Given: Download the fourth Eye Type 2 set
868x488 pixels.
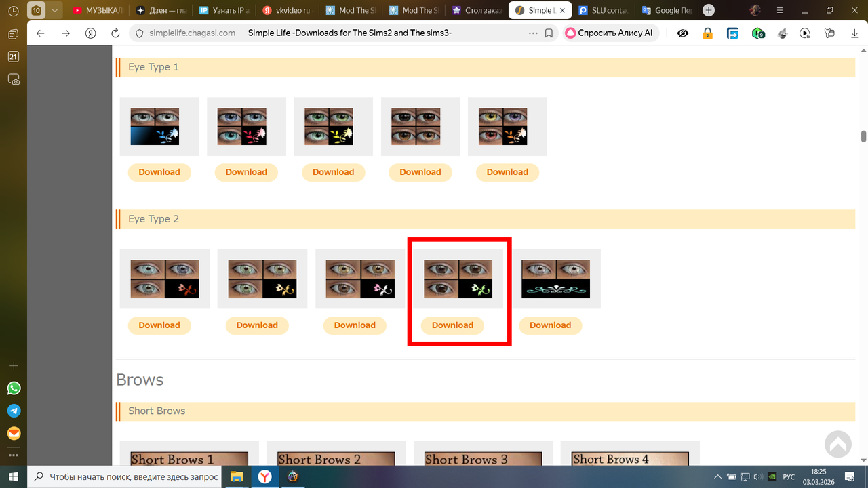Looking at the screenshot, I should (x=452, y=325).
